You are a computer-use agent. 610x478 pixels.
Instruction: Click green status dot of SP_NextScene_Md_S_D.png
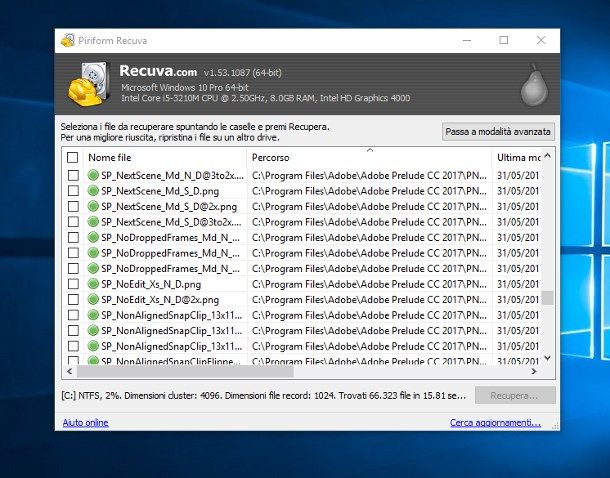(93, 191)
